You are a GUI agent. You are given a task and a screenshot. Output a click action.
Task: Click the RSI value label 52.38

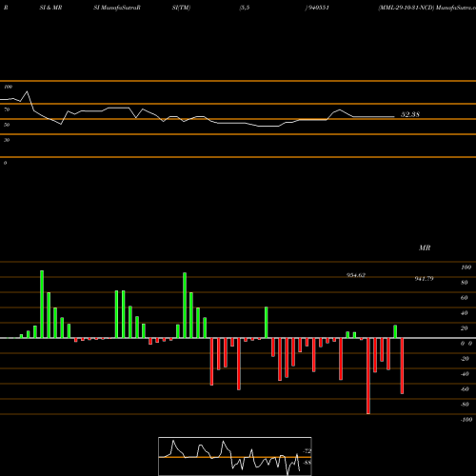click(410, 114)
